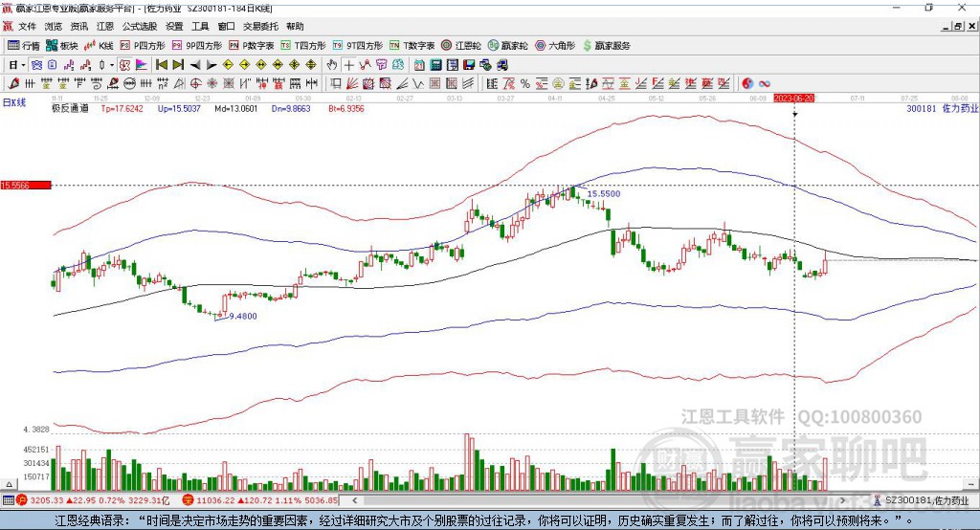This screenshot has height=530, width=980.
Task: Click the 日K线 chart label
Action: pyautogui.click(x=14, y=102)
